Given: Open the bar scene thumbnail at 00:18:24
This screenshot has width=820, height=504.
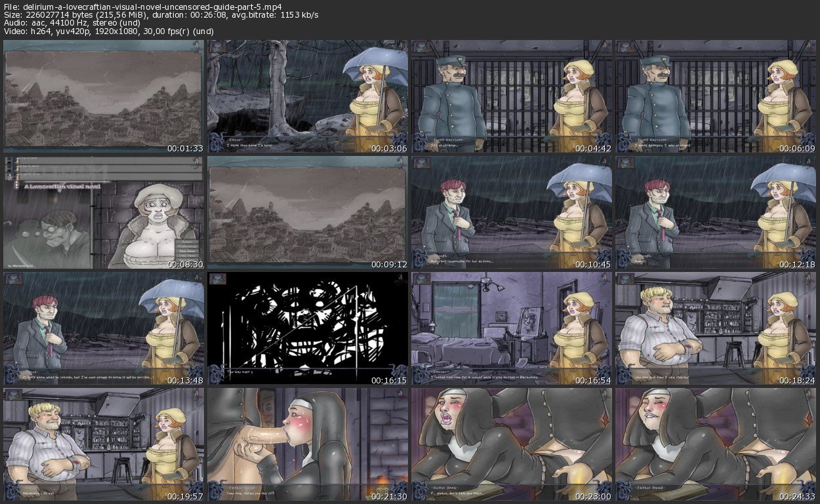Looking at the screenshot, I should pyautogui.click(x=716, y=328).
